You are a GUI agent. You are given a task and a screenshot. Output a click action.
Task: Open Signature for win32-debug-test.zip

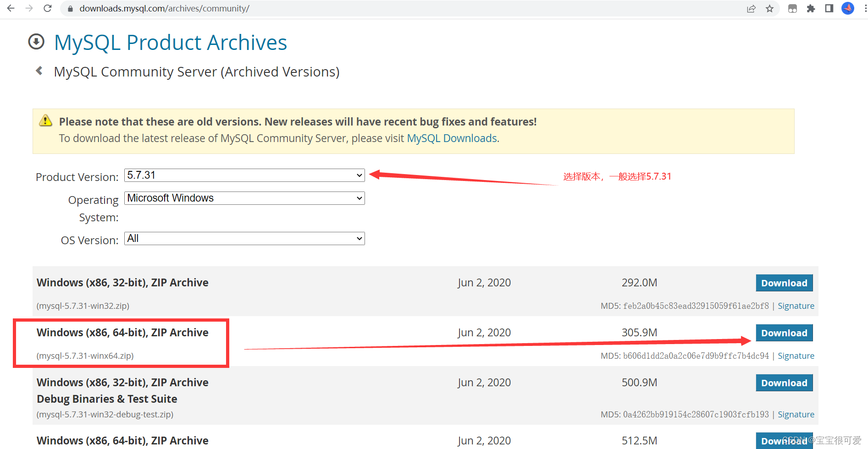click(x=796, y=415)
